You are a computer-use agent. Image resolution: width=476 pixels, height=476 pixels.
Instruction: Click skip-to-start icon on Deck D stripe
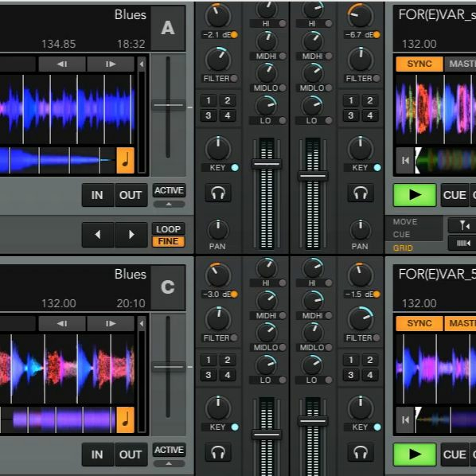(x=405, y=420)
